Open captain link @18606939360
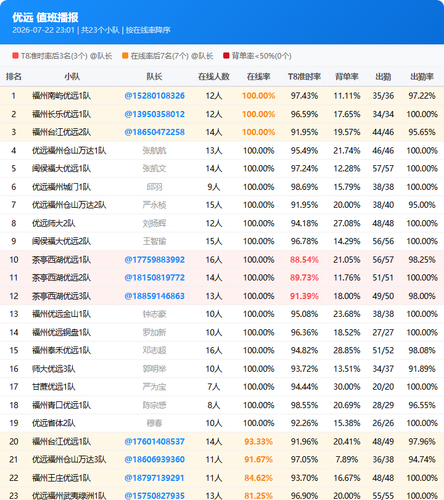Screen dimensions: 444x500 tap(154, 460)
